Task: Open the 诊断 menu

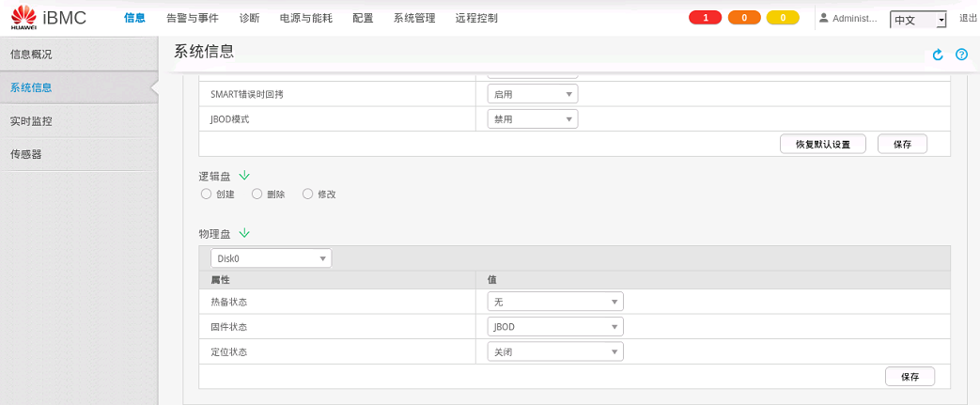Action: click(x=249, y=18)
